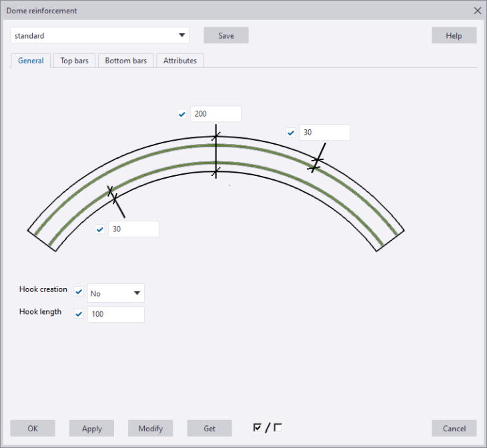487x448 pixels.
Task: Open the standard settings dropdown
Action: tap(100, 35)
